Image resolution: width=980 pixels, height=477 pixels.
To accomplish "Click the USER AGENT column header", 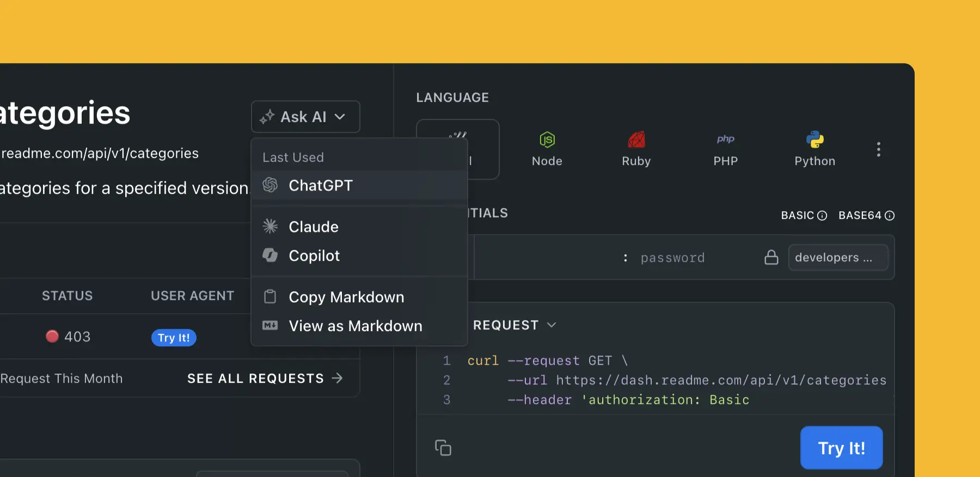I will (192, 296).
